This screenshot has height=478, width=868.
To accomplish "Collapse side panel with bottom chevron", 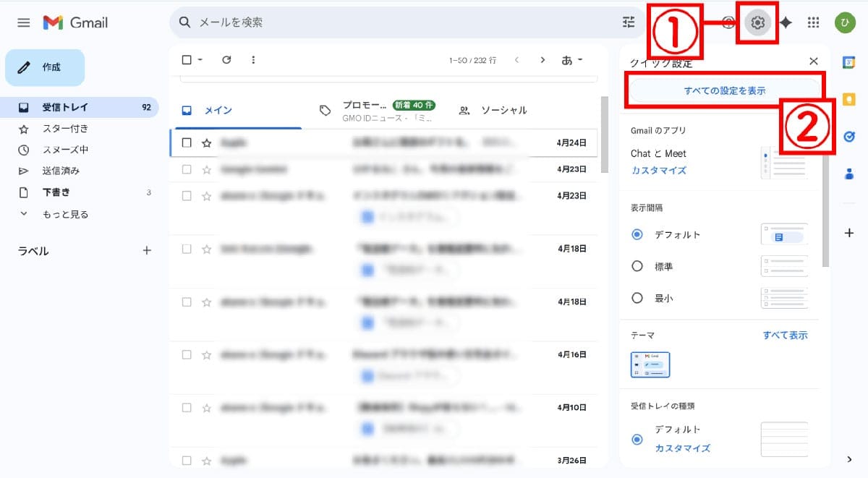I will point(849,459).
